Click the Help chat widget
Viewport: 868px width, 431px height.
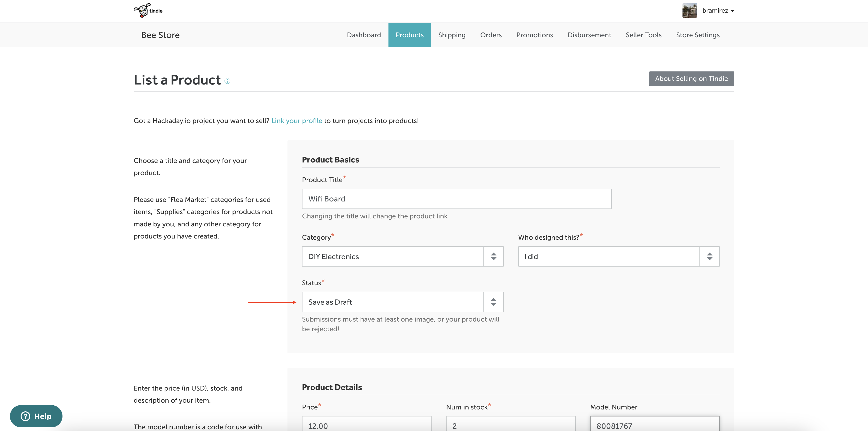pos(36,416)
